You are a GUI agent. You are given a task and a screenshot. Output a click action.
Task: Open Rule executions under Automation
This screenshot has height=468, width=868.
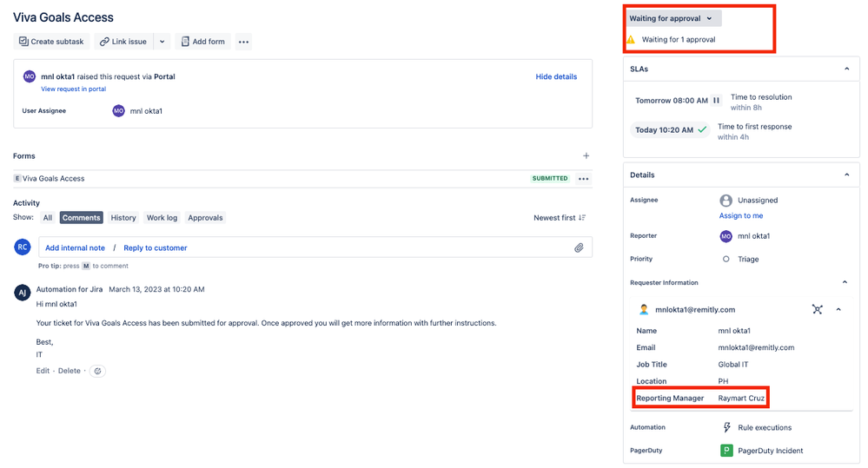[x=765, y=427]
